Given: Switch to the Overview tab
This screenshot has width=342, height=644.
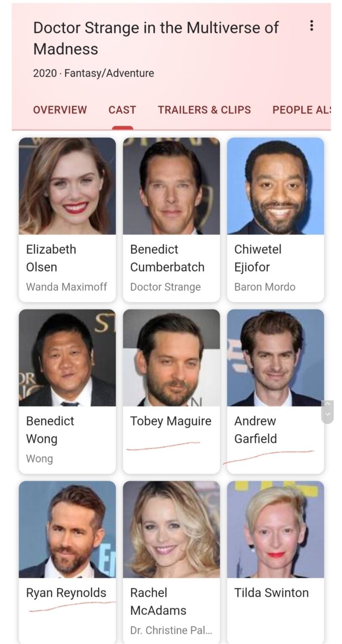Looking at the screenshot, I should (x=60, y=110).
